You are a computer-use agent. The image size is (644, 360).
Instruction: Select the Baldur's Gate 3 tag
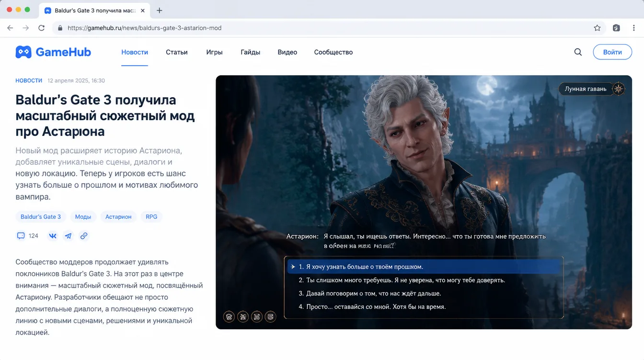pyautogui.click(x=41, y=217)
